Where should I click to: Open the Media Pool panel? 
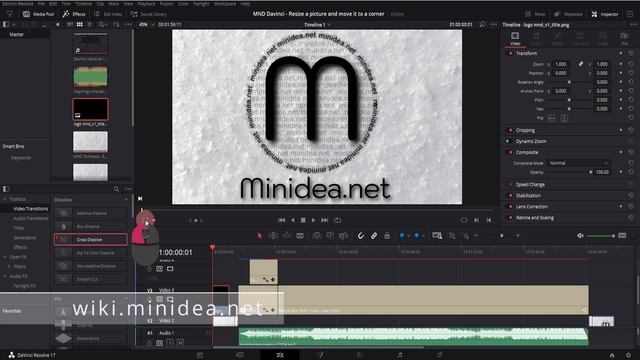click(x=38, y=14)
